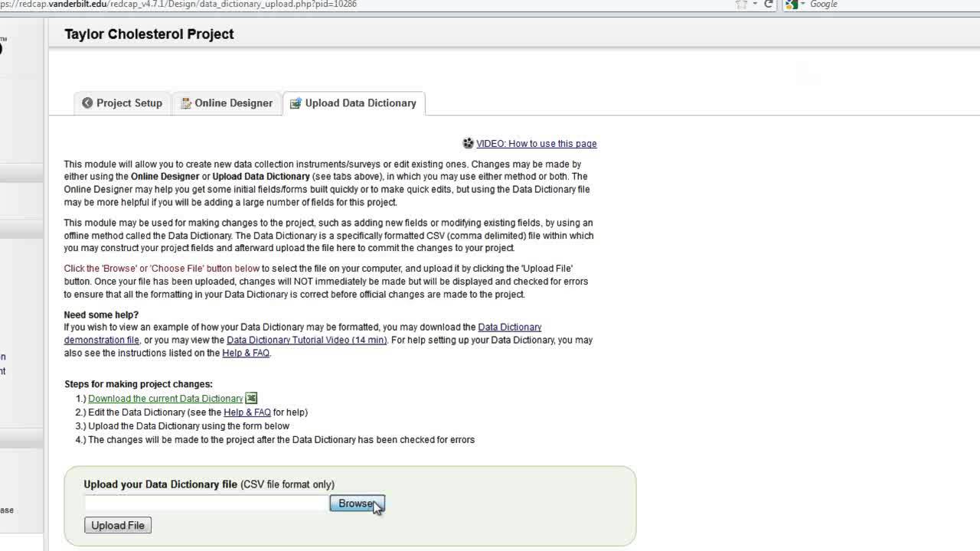Click the Google search box

click(892, 5)
